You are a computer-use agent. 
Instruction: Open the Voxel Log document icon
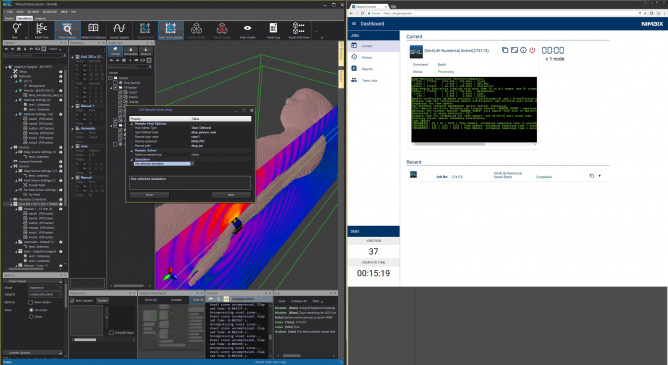(273, 31)
